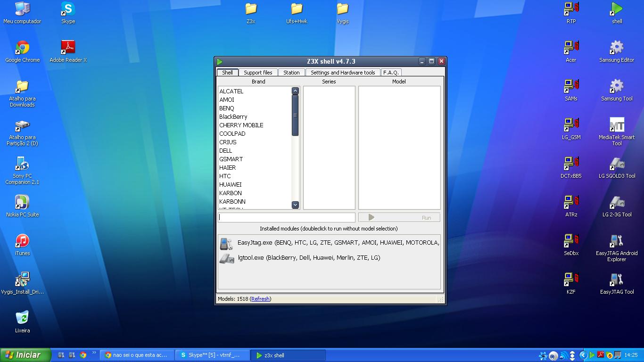Select HUAWEI in the Brand list

point(231,185)
